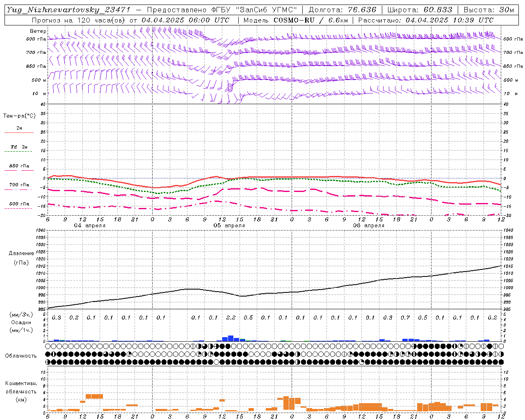Click the '05 апреля' date label
Screen dimensions: 525x420
(229, 226)
